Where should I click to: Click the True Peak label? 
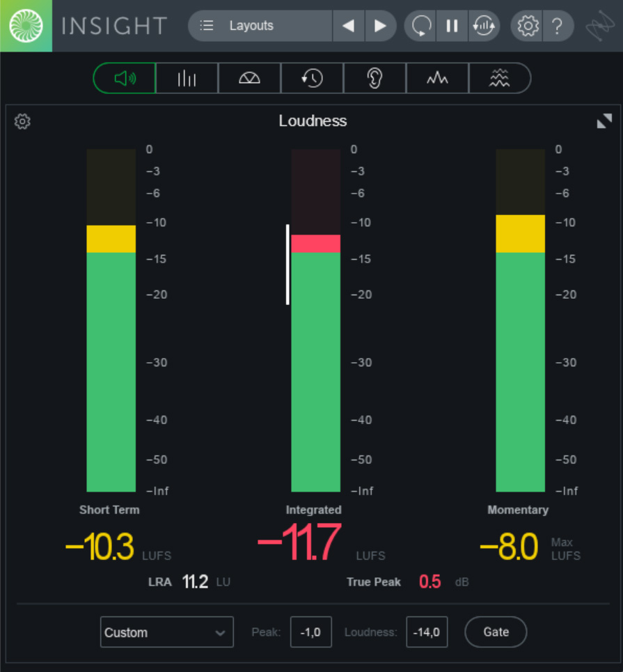(x=374, y=582)
